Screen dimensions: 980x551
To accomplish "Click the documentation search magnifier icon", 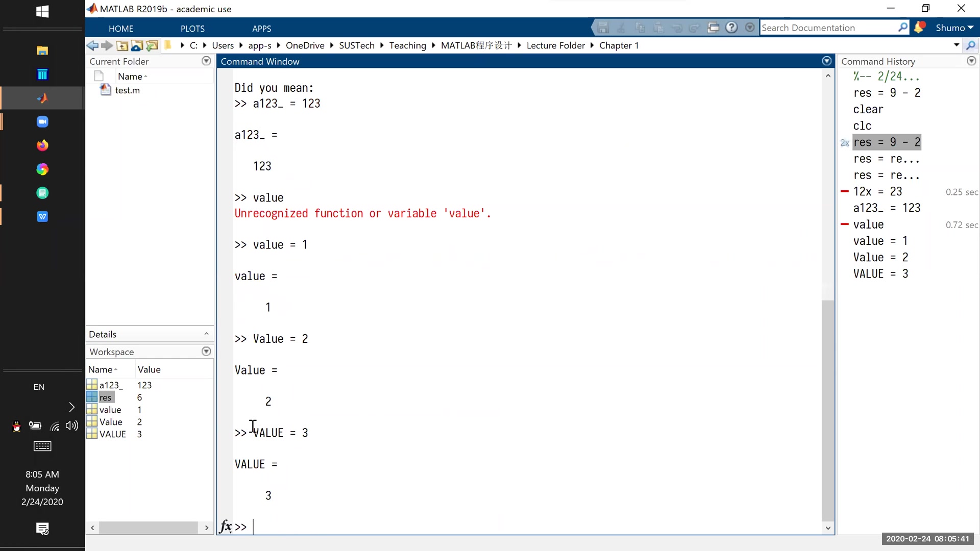I will pyautogui.click(x=903, y=28).
